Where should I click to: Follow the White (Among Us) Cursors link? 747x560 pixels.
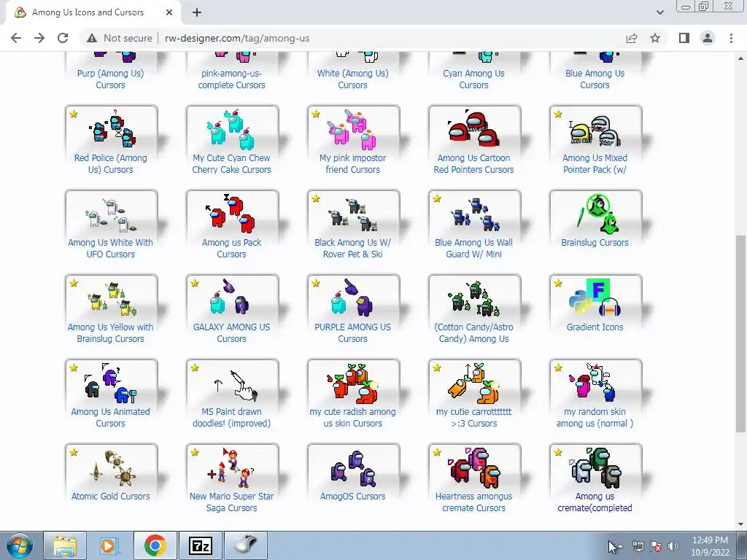click(352, 79)
